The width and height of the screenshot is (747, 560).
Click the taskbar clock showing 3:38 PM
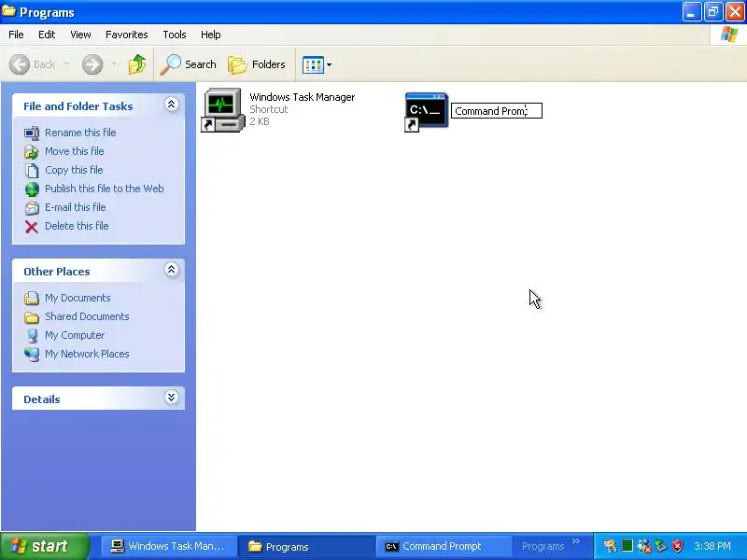(x=712, y=546)
